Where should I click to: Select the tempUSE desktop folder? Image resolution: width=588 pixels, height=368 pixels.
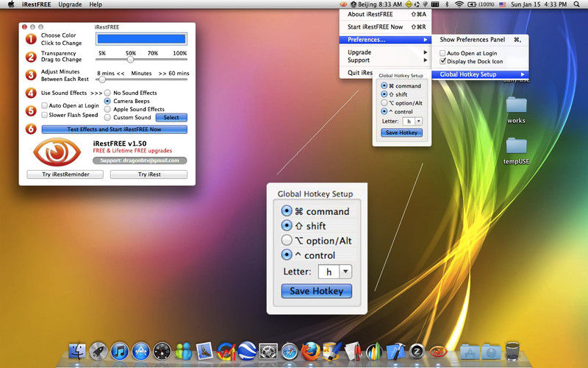pyautogui.click(x=517, y=151)
